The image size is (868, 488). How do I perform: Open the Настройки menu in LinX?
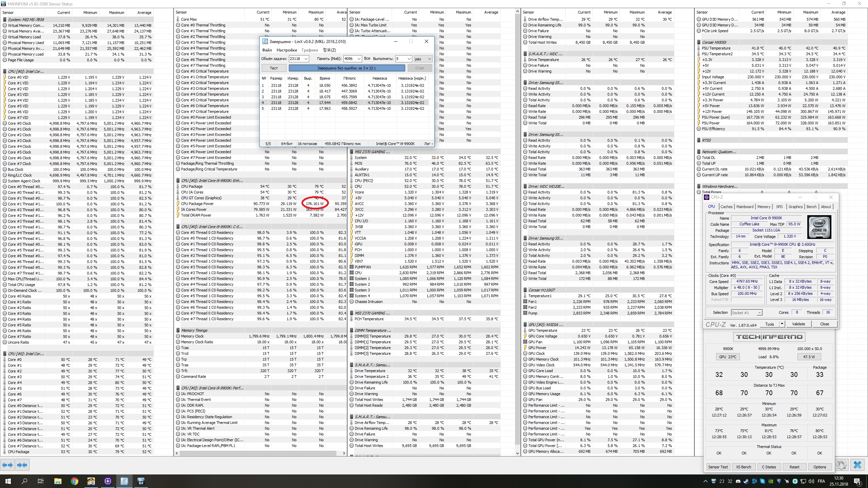pyautogui.click(x=287, y=50)
